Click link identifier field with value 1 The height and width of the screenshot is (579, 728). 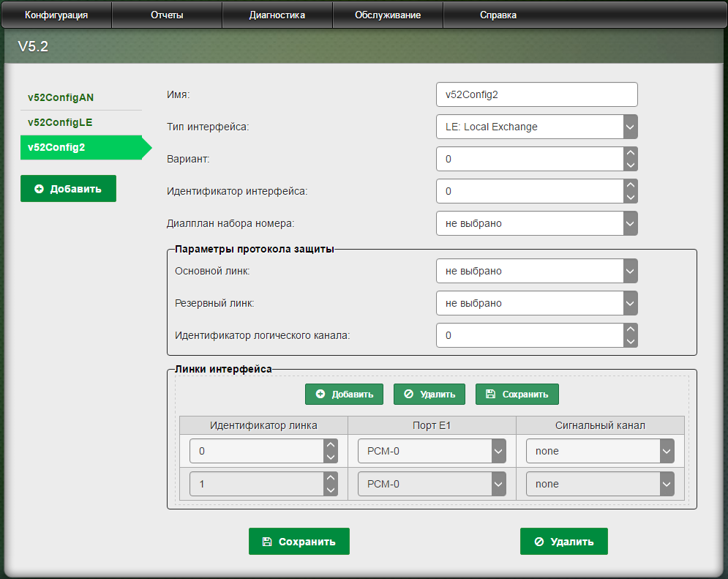click(257, 484)
